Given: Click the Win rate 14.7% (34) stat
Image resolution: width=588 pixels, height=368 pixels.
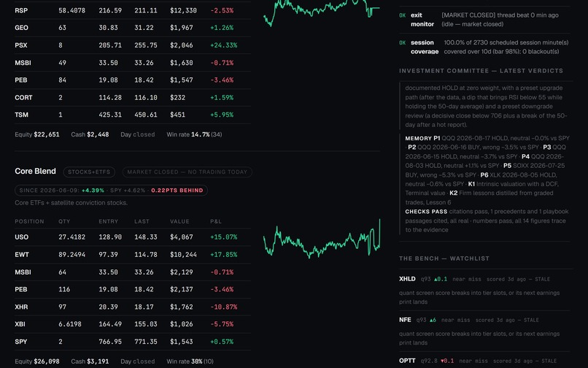Looking at the screenshot, I should (x=194, y=134).
